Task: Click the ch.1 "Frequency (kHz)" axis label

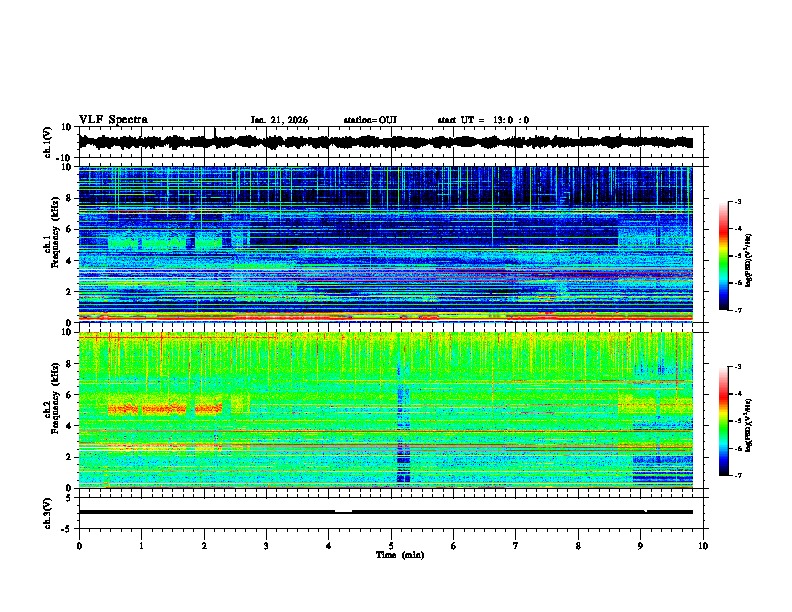Action: click(x=56, y=232)
